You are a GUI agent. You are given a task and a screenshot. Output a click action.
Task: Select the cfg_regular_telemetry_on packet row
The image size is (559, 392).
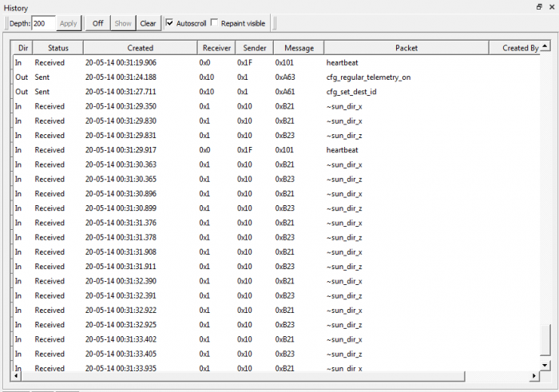click(x=368, y=77)
